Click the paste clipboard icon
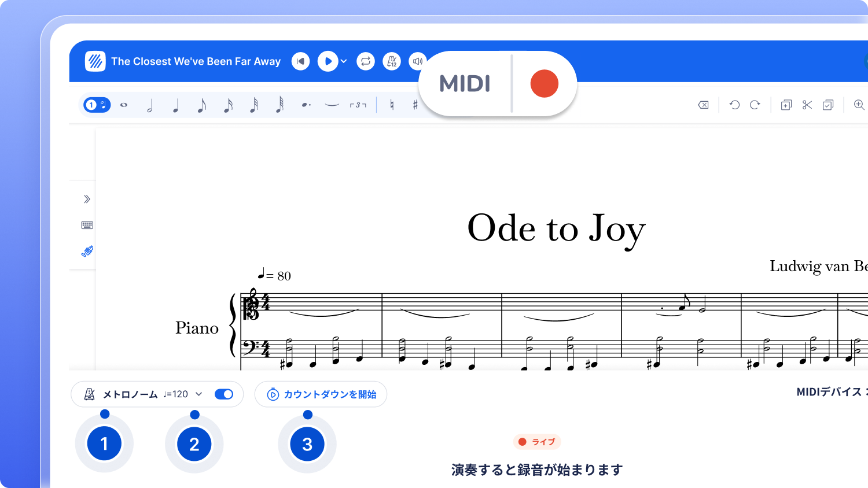The height and width of the screenshot is (488, 868). click(828, 105)
